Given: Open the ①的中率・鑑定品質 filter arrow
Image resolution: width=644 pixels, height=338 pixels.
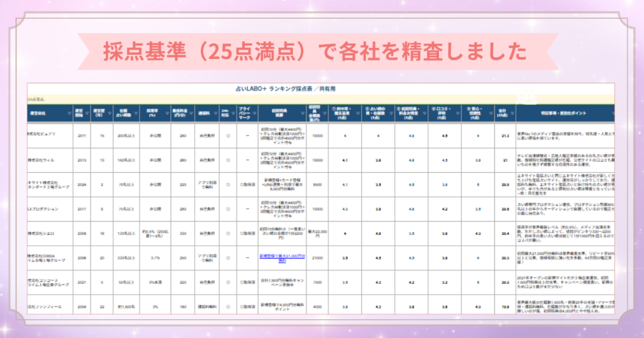Looking at the screenshot, I should point(358,114).
